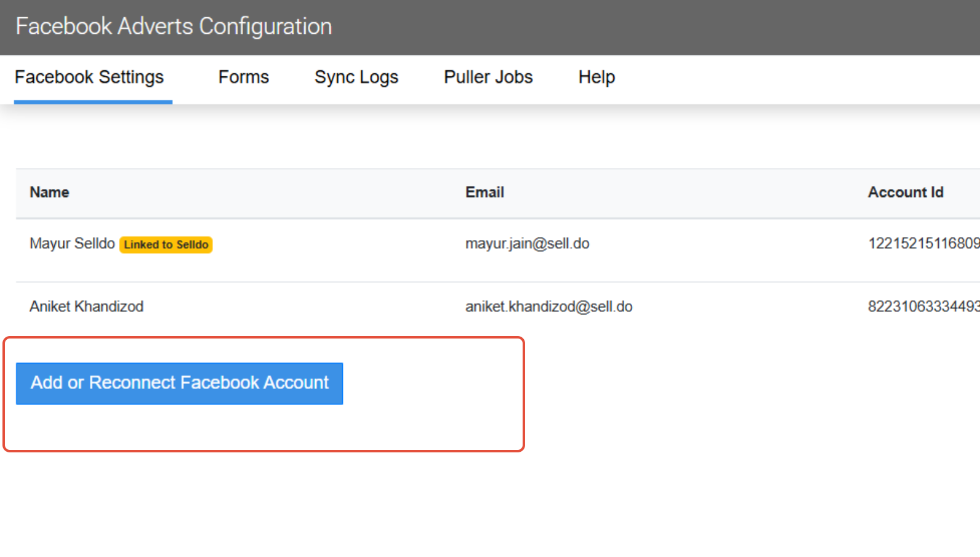Viewport: 980px width, 557px height.
Task: Click the Account Id column header
Action: pyautogui.click(x=906, y=193)
